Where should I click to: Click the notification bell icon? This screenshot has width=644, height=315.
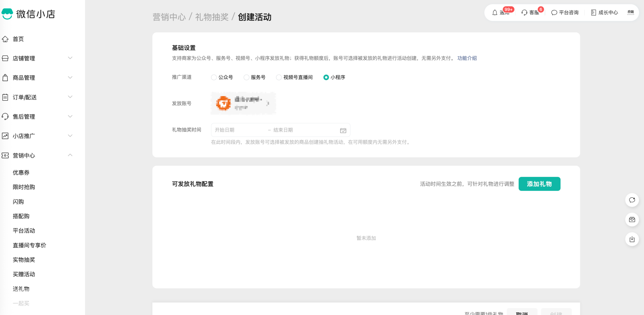click(x=495, y=13)
